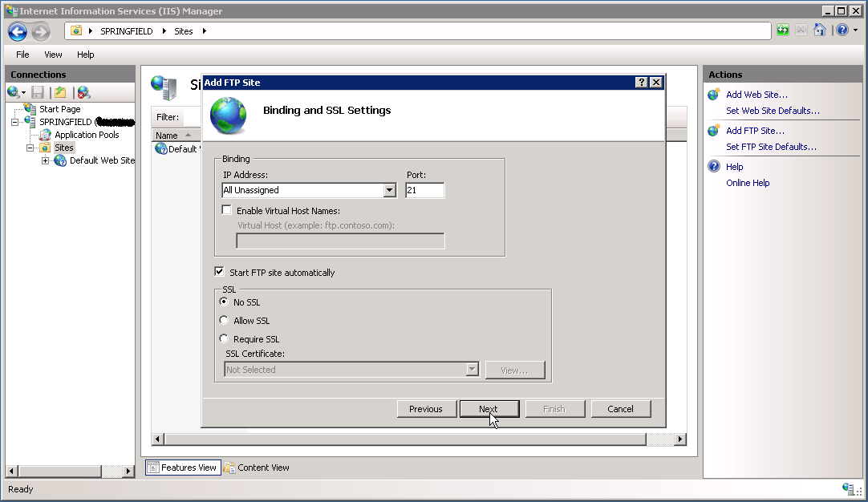Choose the Require SSL option

[x=224, y=338]
